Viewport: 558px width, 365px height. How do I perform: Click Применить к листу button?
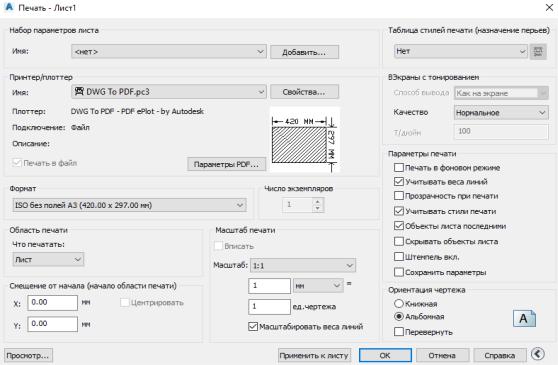[314, 355]
